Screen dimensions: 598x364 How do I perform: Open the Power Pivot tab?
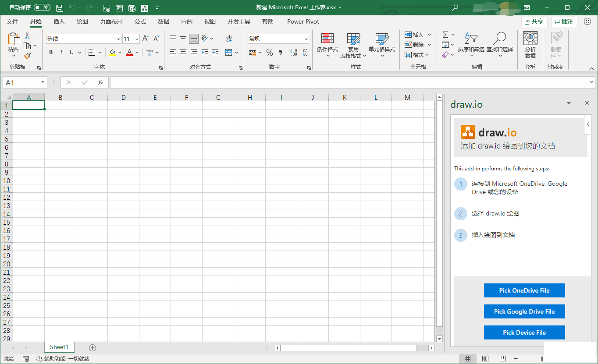coord(303,21)
